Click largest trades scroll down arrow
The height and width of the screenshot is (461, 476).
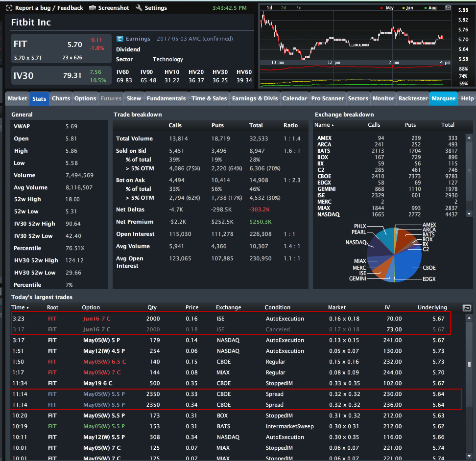click(x=469, y=456)
